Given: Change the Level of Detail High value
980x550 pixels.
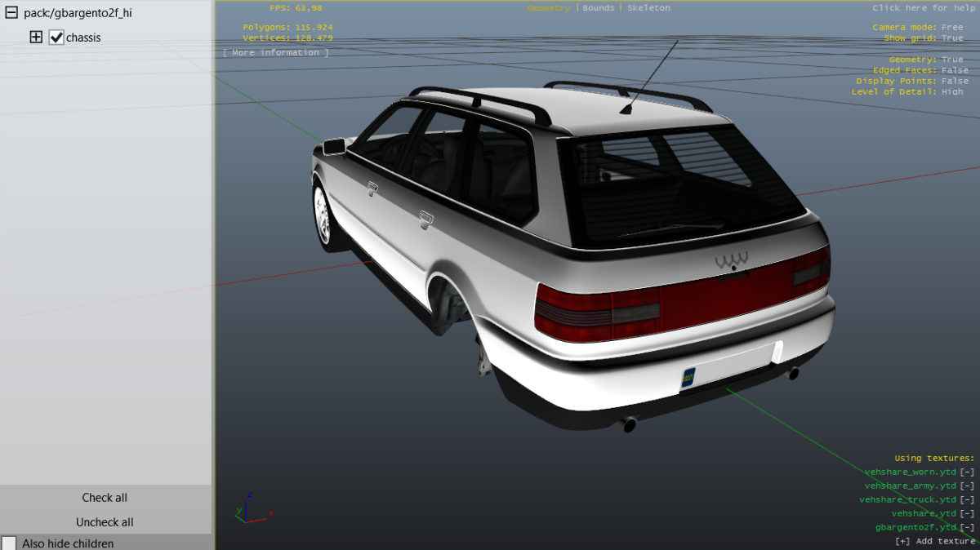Looking at the screenshot, I should coord(952,91).
